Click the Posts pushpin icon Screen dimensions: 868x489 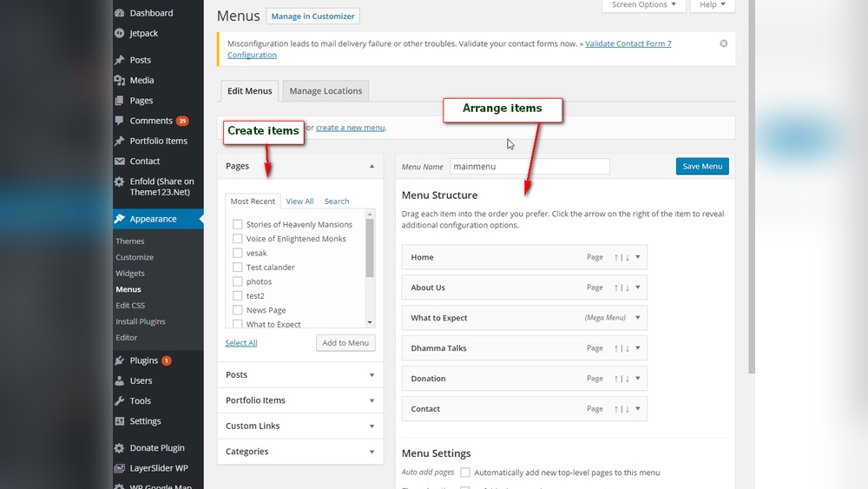(x=120, y=60)
